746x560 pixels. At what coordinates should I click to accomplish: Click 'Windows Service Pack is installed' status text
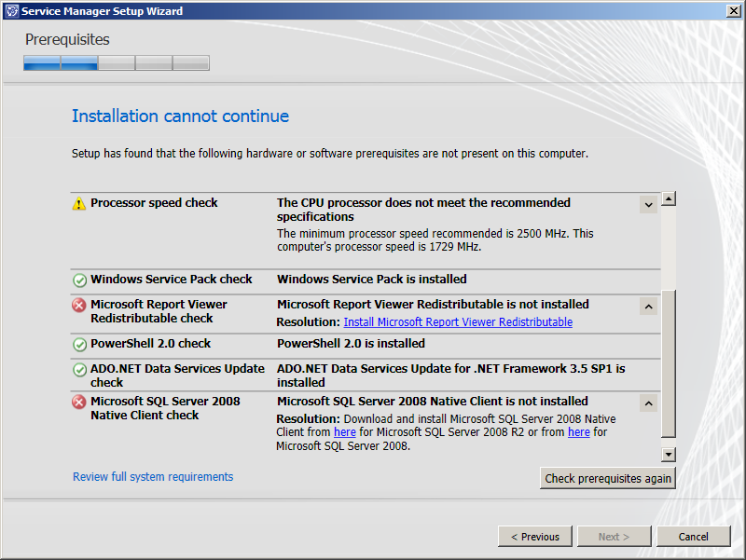(x=372, y=279)
